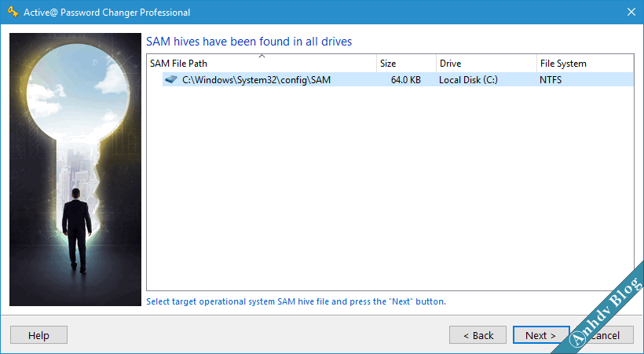Click the Local Disk (C:) cell
The width and height of the screenshot is (644, 354).
[468, 80]
